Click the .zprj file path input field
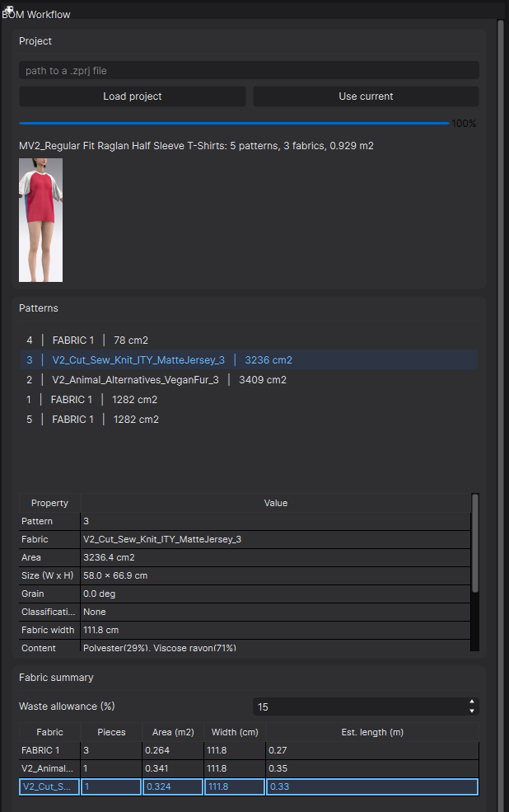The image size is (509, 812). [x=249, y=70]
